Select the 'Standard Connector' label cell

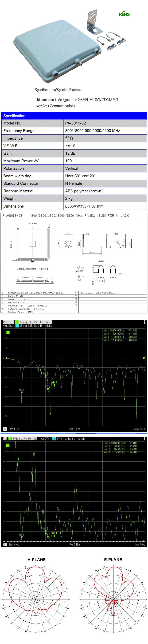pos(32,183)
